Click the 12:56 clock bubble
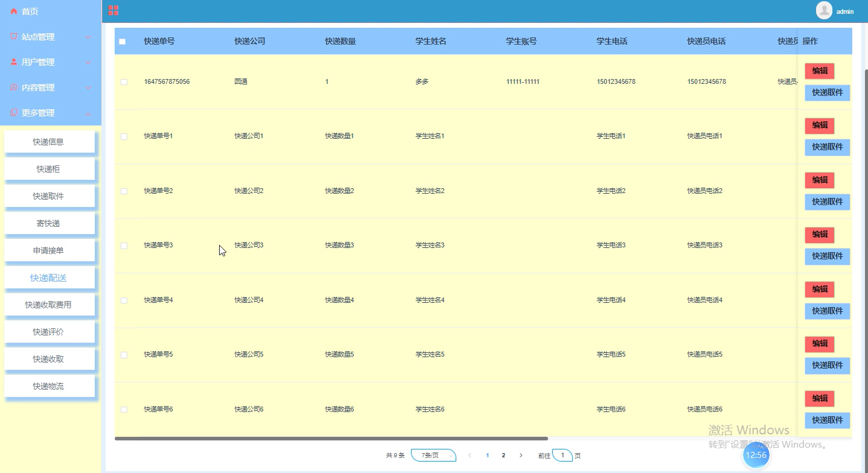 [x=756, y=454]
